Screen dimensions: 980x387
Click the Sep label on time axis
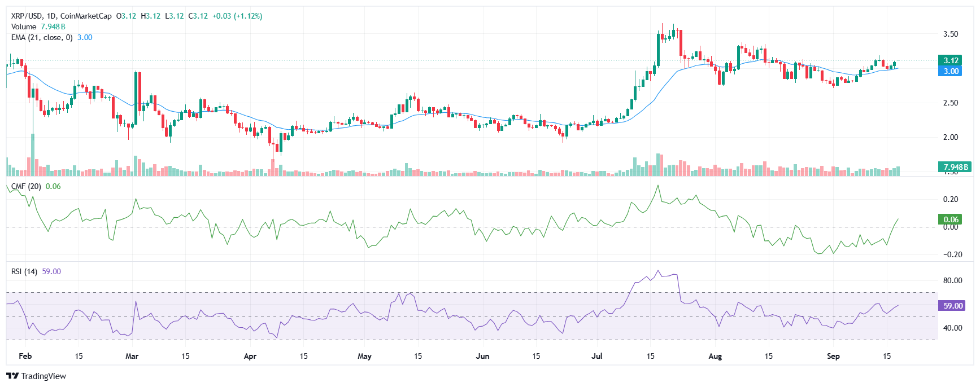coord(833,356)
